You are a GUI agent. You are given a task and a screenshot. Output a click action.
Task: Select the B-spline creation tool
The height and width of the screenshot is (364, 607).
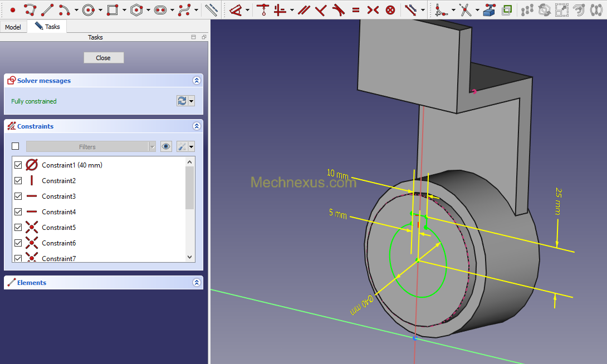point(184,10)
